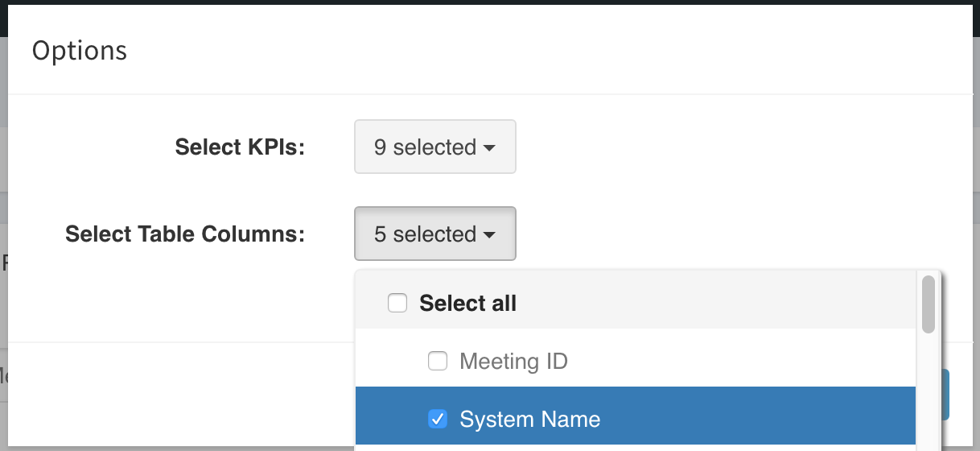Click blank space left of Meeting ID checkbox
Screen dimensions: 980x451
[391, 362]
